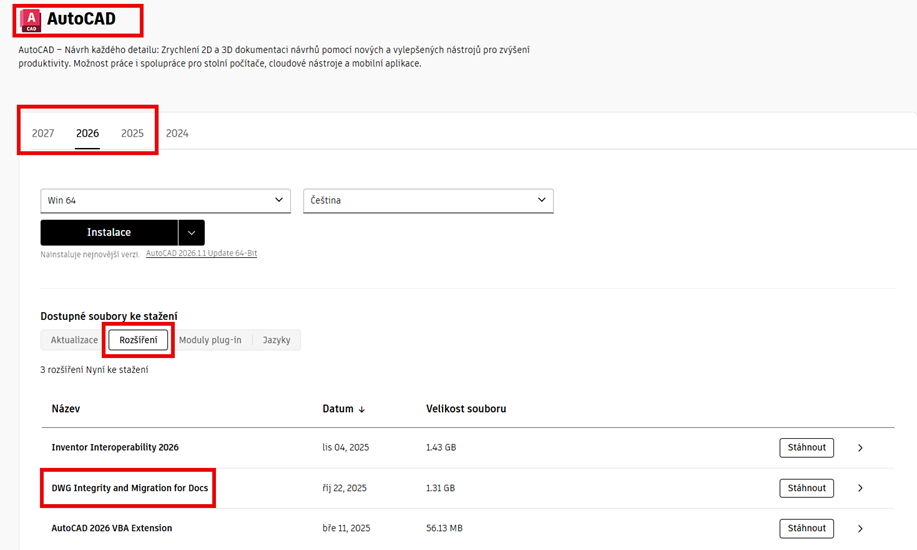Click the file size 1.31 GB
The width and height of the screenshot is (917, 550).
[x=440, y=488]
